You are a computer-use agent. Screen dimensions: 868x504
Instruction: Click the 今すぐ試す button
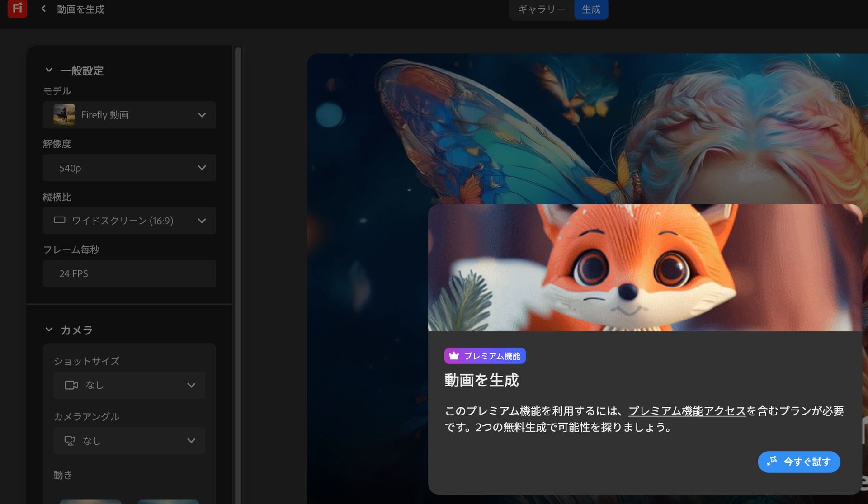[799, 462]
